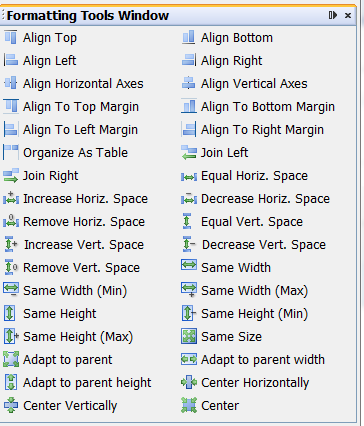Viewport: 364px width, 426px height.
Task: Click the Align Top icon
Action: [11, 37]
